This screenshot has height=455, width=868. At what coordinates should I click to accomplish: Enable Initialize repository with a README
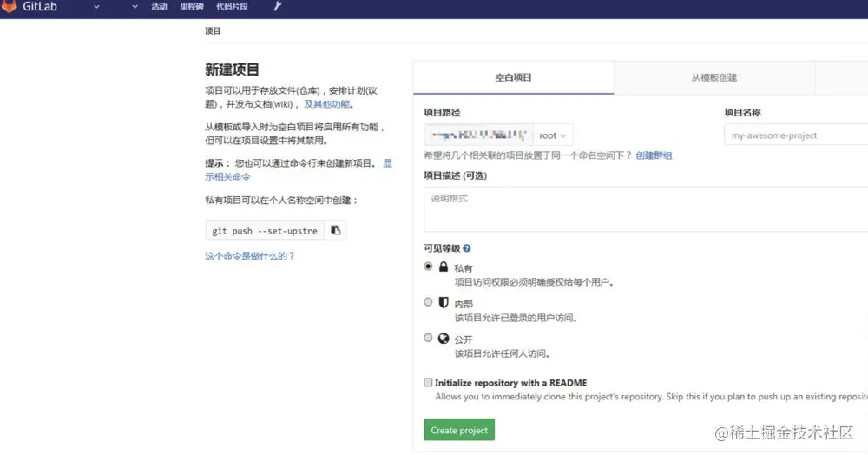click(x=428, y=382)
